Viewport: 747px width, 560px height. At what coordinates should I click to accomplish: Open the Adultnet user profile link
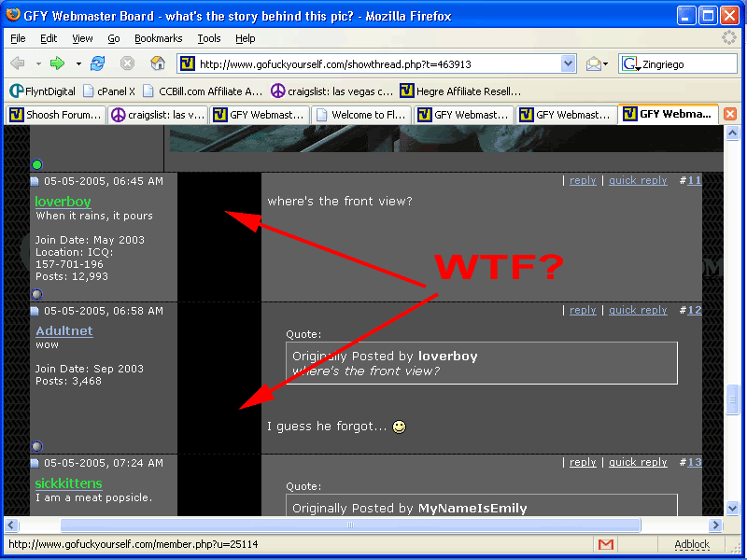coord(64,331)
